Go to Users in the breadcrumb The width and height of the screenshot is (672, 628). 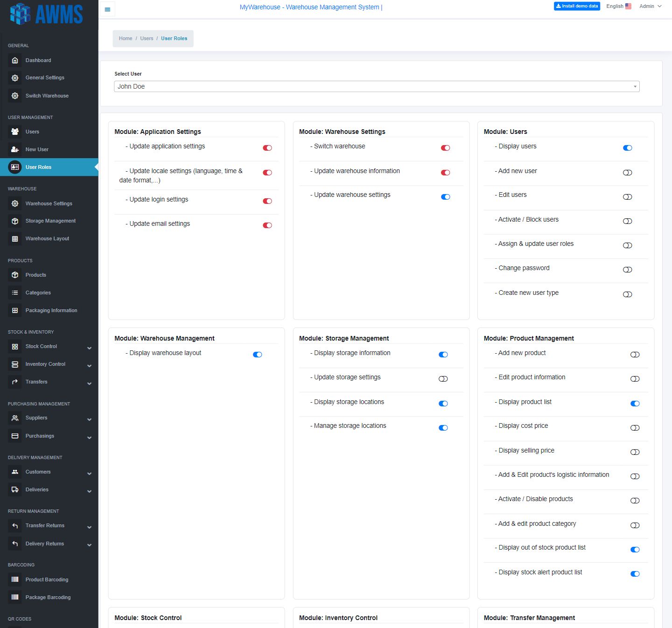pyautogui.click(x=147, y=38)
